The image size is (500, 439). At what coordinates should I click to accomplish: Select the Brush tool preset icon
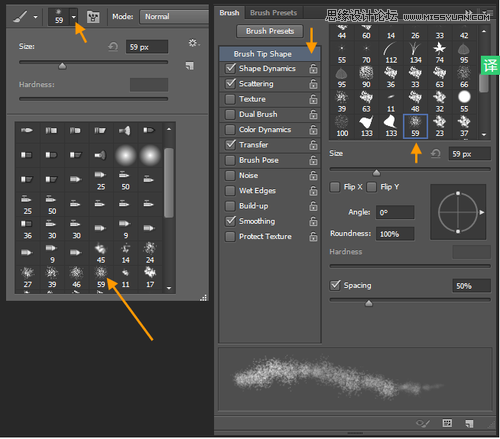pos(21,16)
